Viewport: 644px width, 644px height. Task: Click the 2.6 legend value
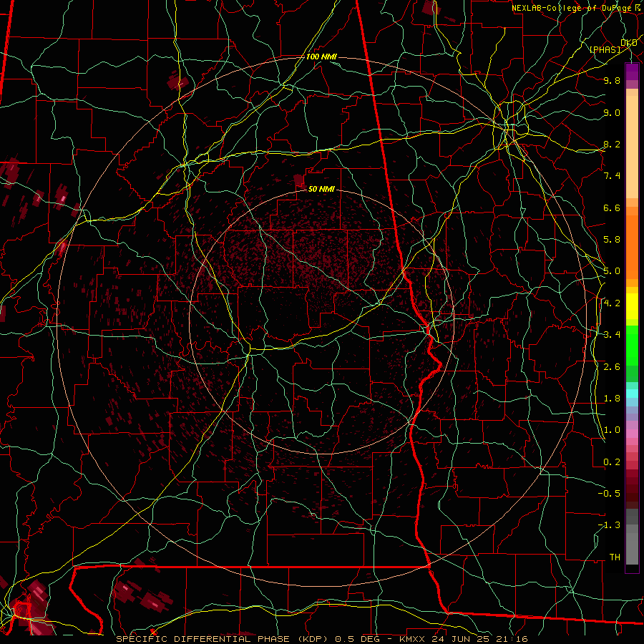[x=612, y=367]
